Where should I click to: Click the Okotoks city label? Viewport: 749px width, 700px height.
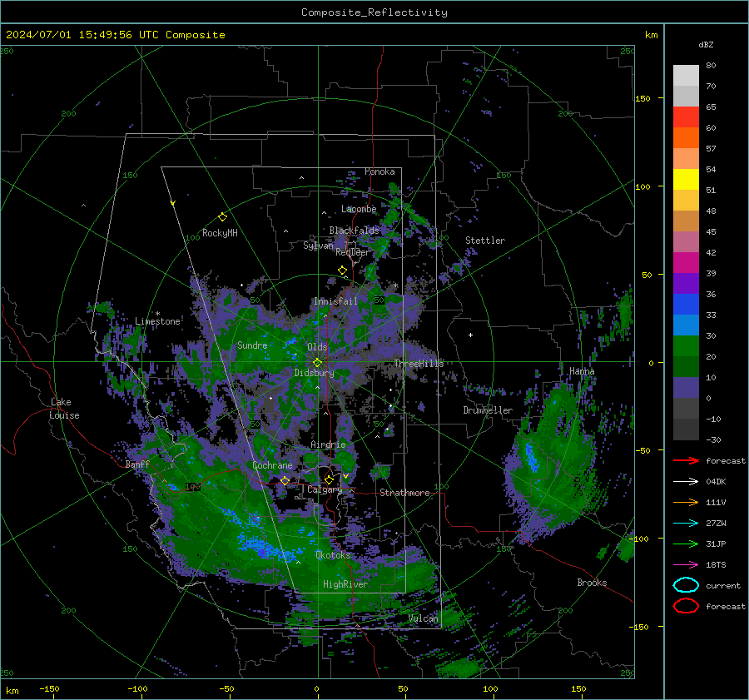[333, 555]
